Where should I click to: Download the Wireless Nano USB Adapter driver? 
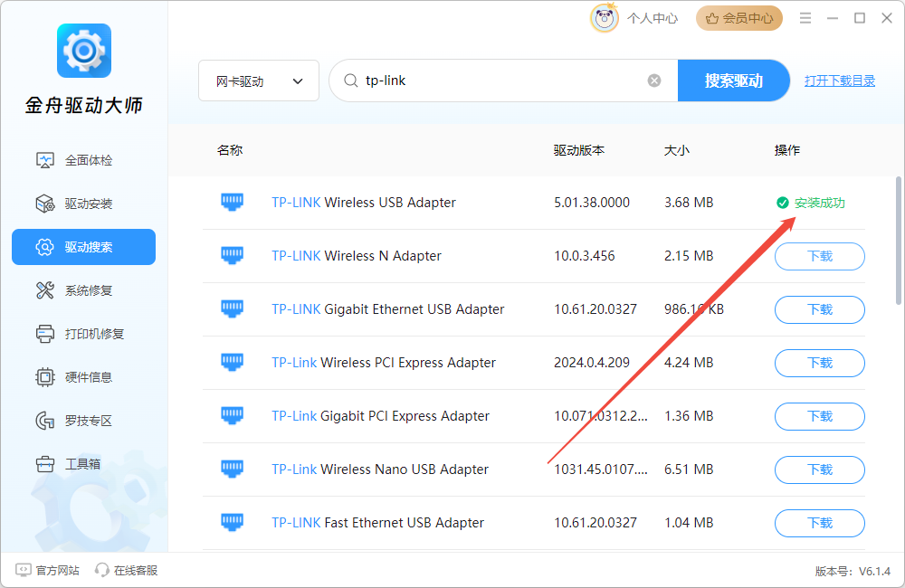coord(820,469)
